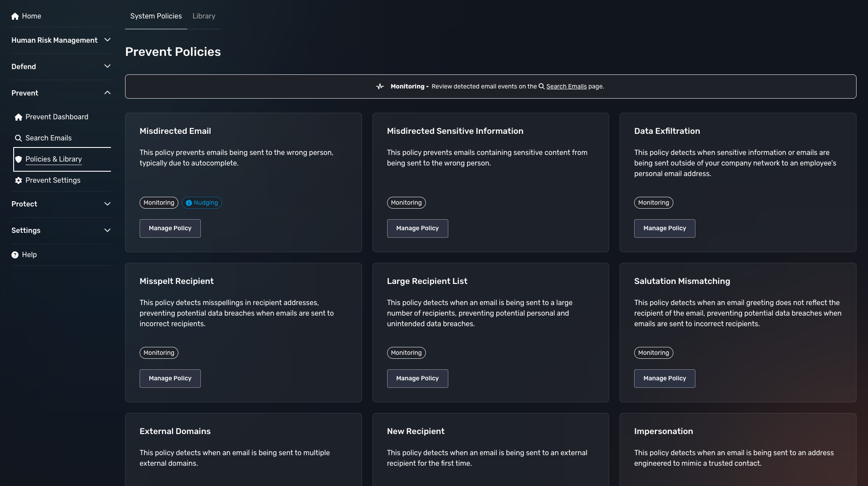Viewport: 868px width, 486px height.
Task: Expand the Defend menu chevron
Action: 107,66
